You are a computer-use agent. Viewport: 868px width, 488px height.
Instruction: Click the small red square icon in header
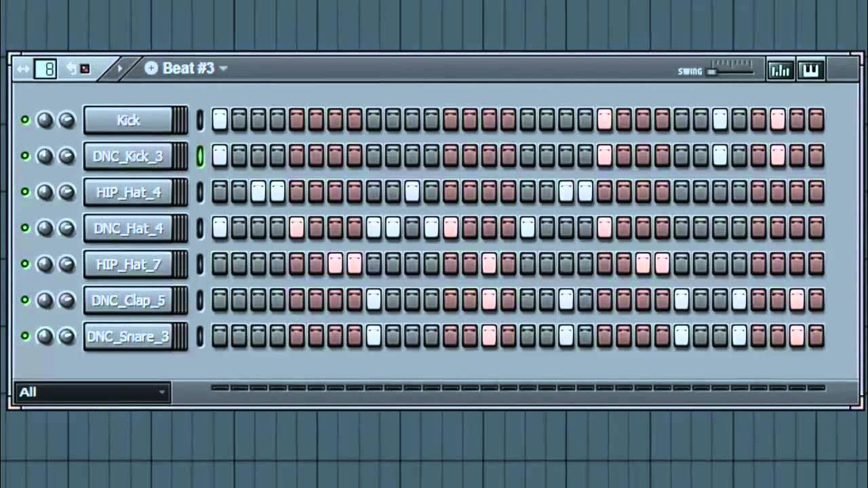[85, 68]
